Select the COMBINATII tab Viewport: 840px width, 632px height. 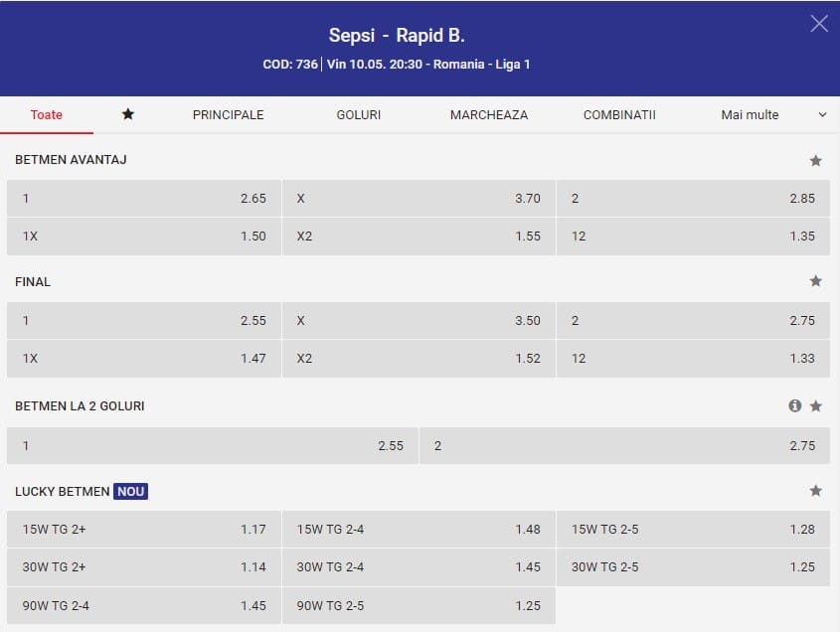pyautogui.click(x=619, y=115)
